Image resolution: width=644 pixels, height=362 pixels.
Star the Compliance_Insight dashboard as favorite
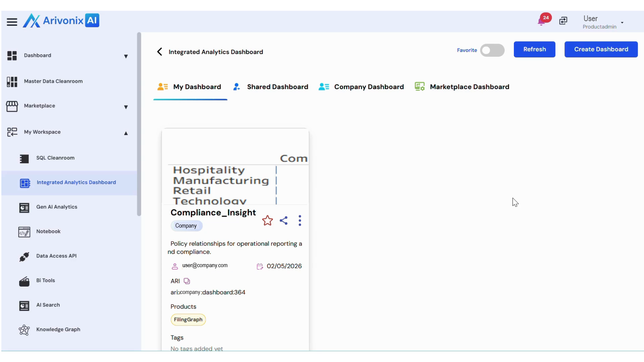coord(267,221)
